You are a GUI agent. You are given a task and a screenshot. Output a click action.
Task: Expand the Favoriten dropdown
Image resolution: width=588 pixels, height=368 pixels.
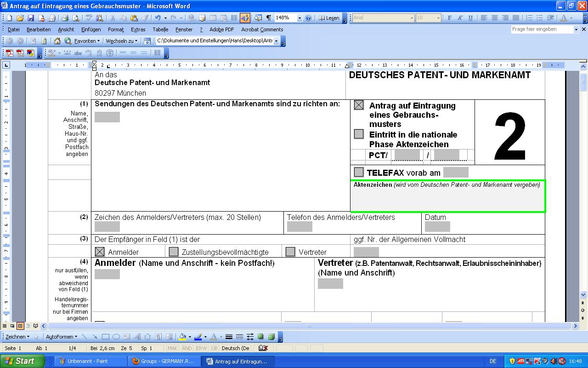click(87, 41)
